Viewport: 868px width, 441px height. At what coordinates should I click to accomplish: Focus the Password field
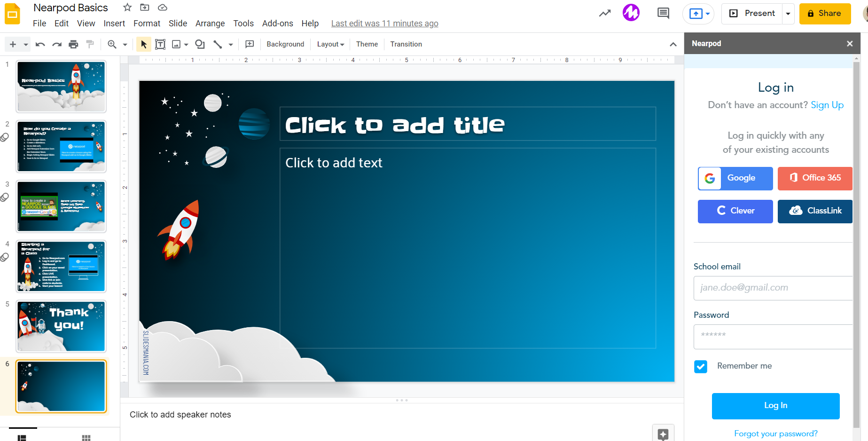[x=773, y=337]
